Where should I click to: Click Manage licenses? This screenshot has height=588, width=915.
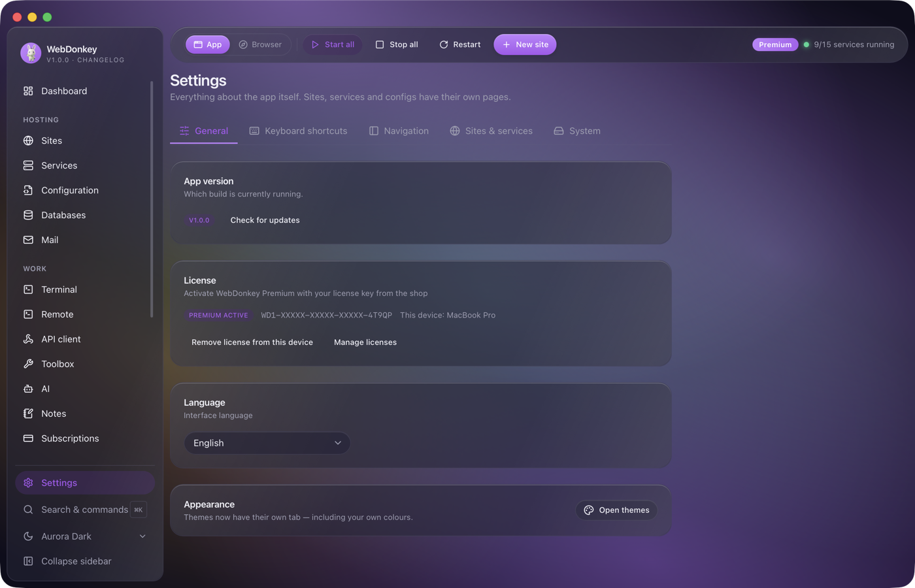click(x=365, y=342)
